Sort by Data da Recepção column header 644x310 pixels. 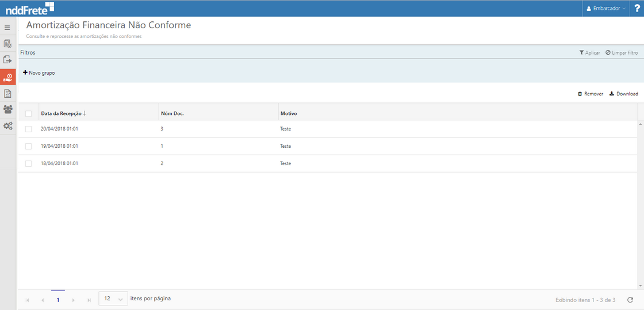(62, 113)
